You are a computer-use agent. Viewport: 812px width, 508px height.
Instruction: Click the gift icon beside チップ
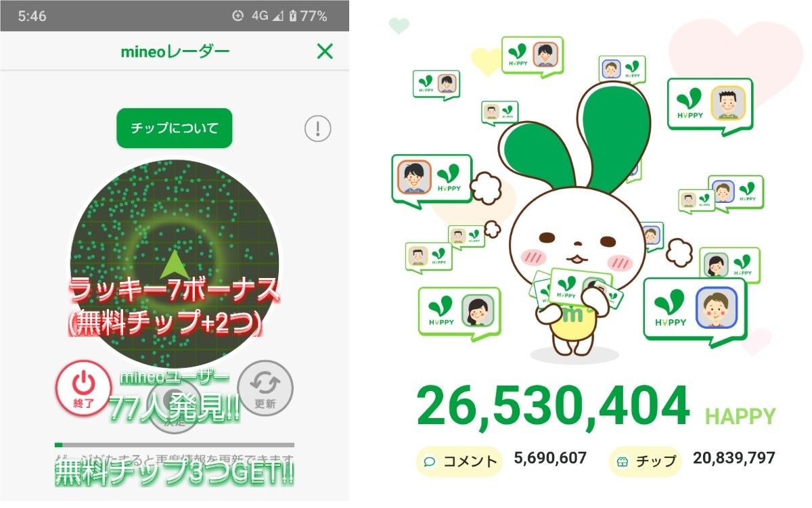pos(621,461)
